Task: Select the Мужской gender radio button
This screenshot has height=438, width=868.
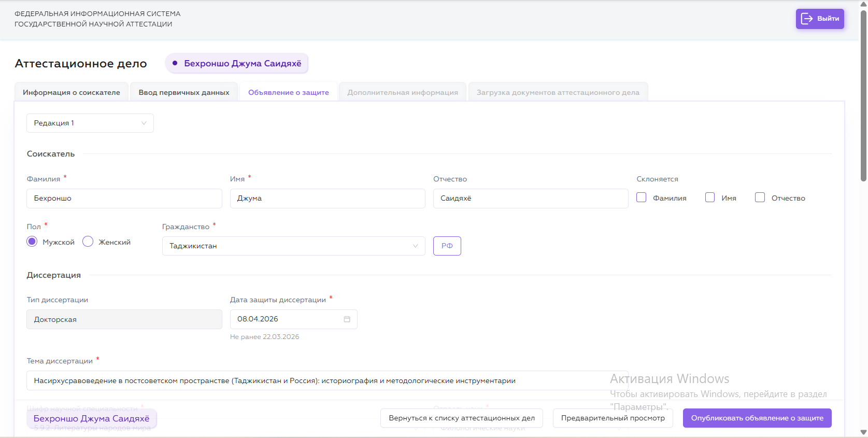Action: click(x=32, y=242)
